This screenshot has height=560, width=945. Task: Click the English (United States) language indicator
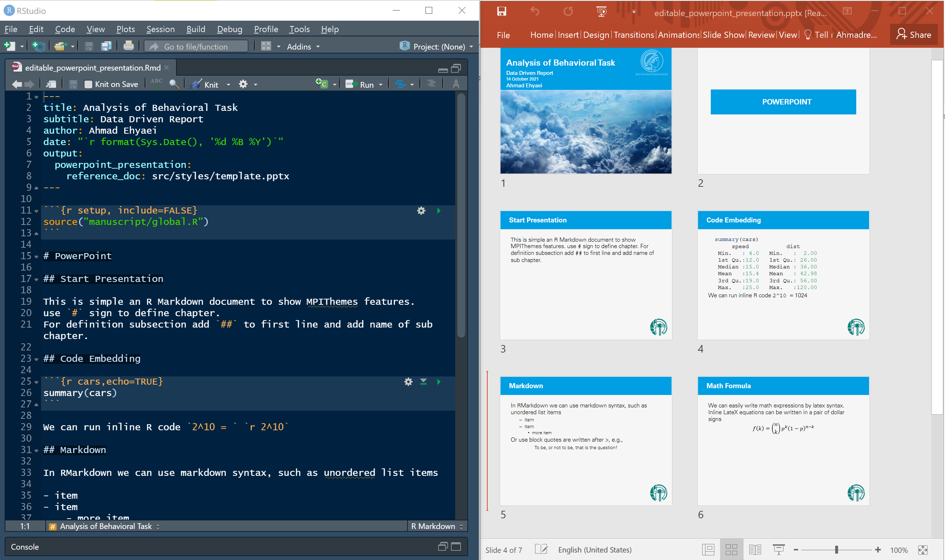point(595,550)
